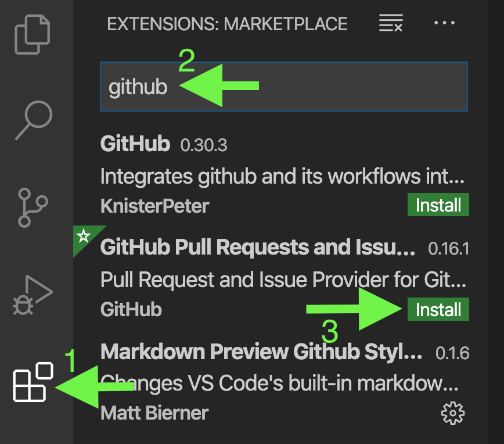
Task: Clear extensions search results icon
Action: pos(391,23)
